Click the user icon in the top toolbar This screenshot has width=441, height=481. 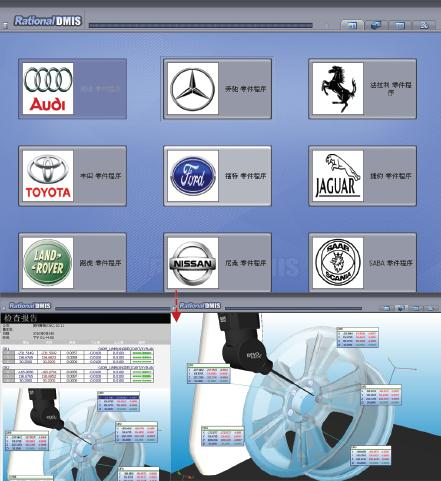(x=424, y=25)
